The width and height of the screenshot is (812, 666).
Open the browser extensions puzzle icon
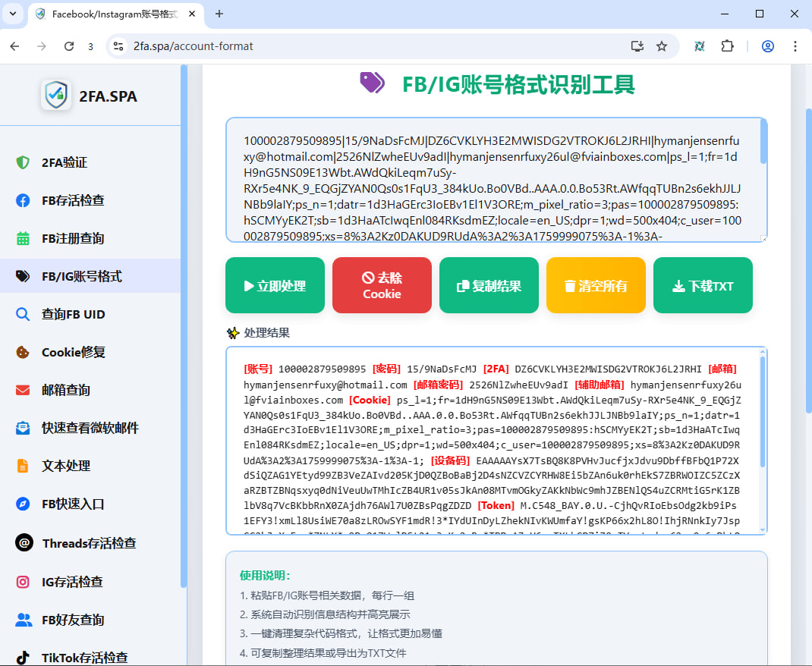coord(727,46)
